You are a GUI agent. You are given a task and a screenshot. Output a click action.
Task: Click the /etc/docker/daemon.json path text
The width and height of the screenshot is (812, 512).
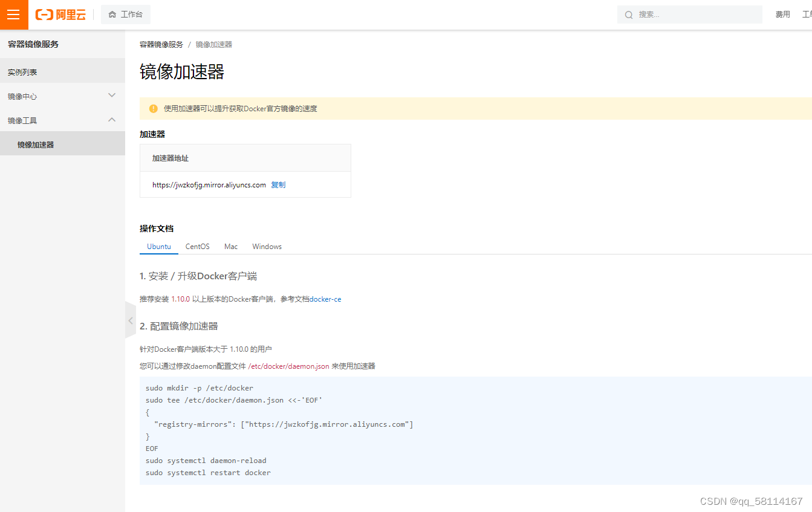pyautogui.click(x=288, y=366)
